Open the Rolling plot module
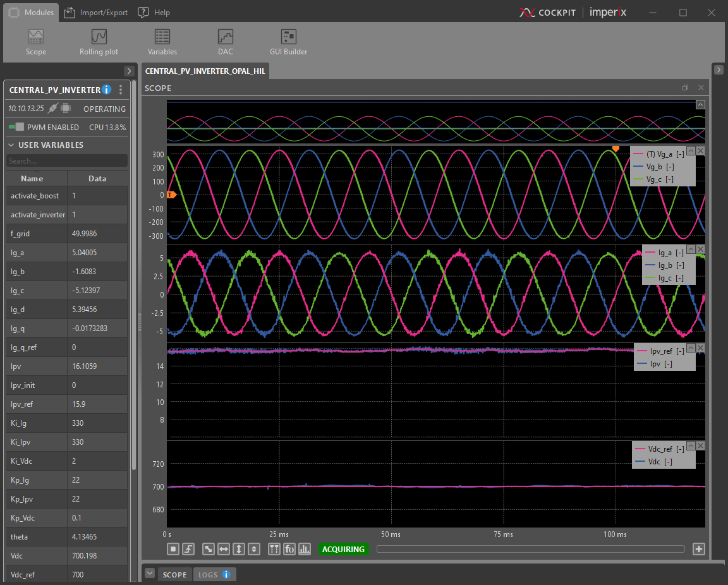This screenshot has width=728, height=585. click(x=99, y=42)
